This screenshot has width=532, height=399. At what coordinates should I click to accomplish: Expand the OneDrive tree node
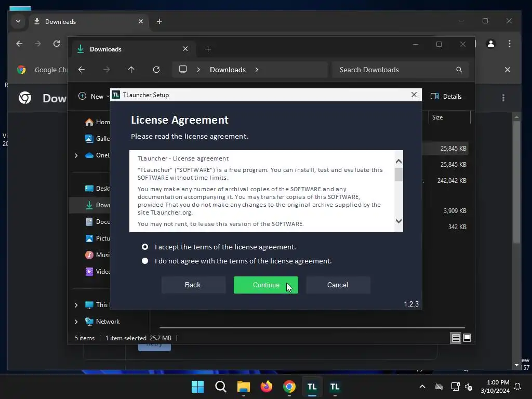(x=76, y=155)
